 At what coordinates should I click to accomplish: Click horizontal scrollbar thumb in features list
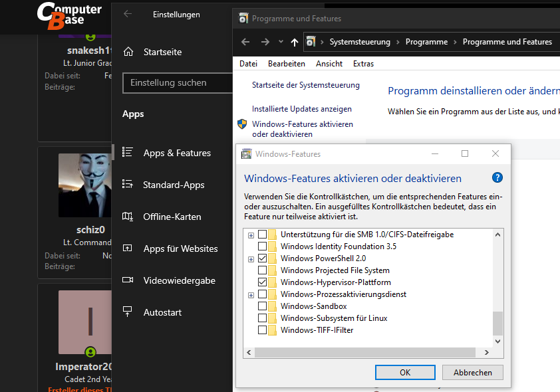coord(365,352)
